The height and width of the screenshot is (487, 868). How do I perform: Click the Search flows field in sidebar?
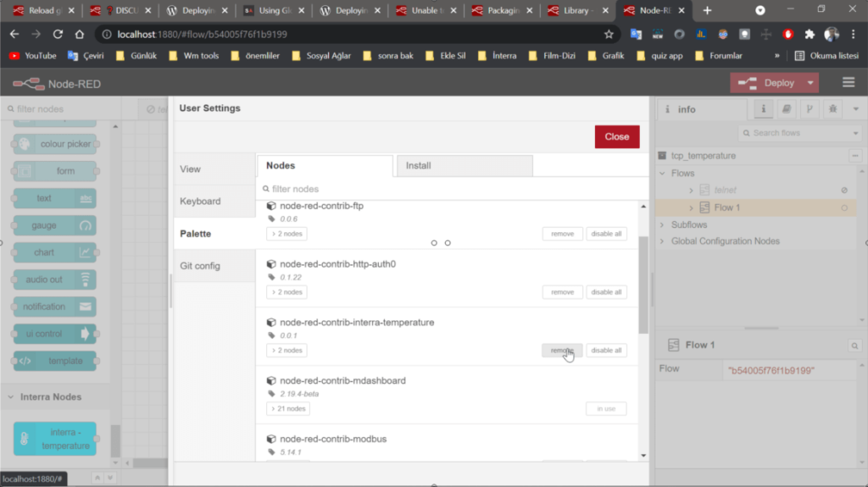pyautogui.click(x=795, y=133)
